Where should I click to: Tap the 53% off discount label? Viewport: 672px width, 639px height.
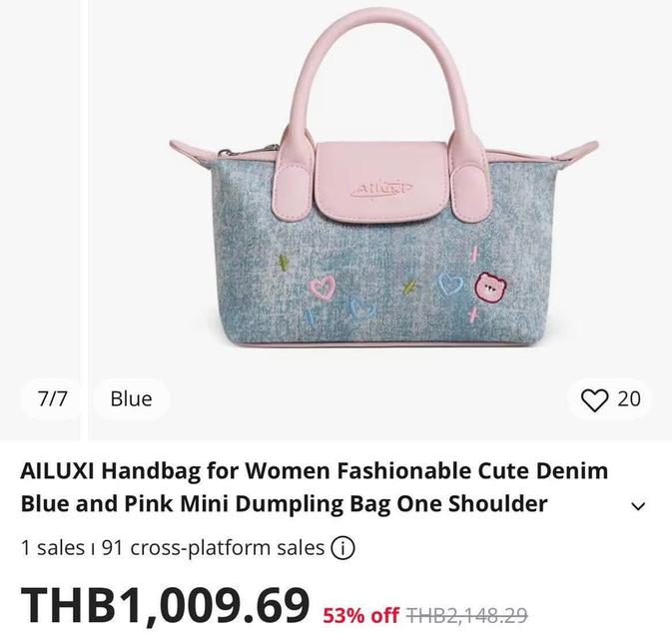coord(360,616)
